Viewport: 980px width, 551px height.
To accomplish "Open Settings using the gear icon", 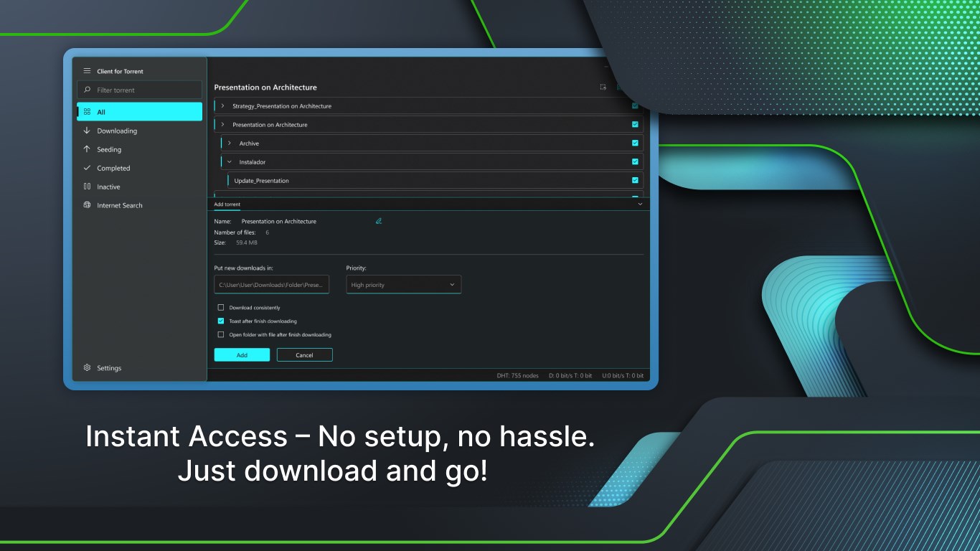I will click(x=88, y=368).
